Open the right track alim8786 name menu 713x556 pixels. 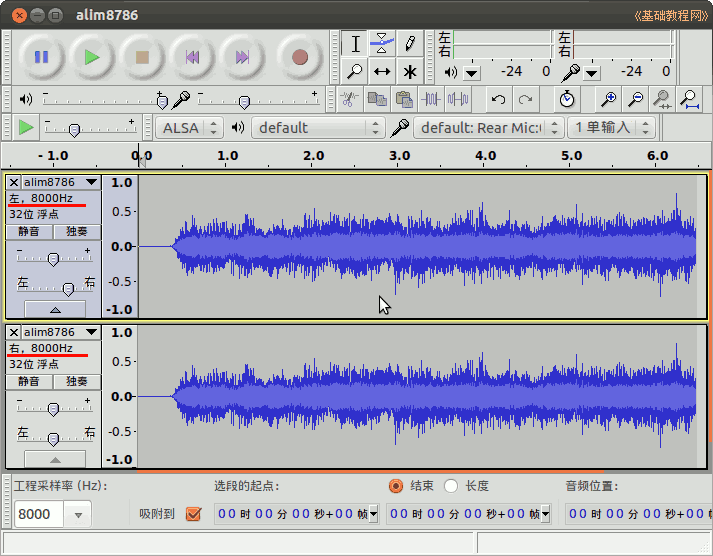(61, 332)
